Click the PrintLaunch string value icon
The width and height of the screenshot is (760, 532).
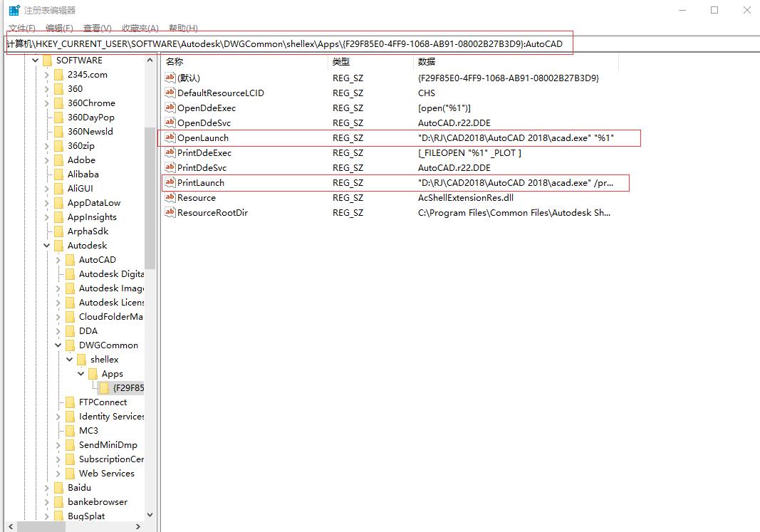[x=170, y=183]
